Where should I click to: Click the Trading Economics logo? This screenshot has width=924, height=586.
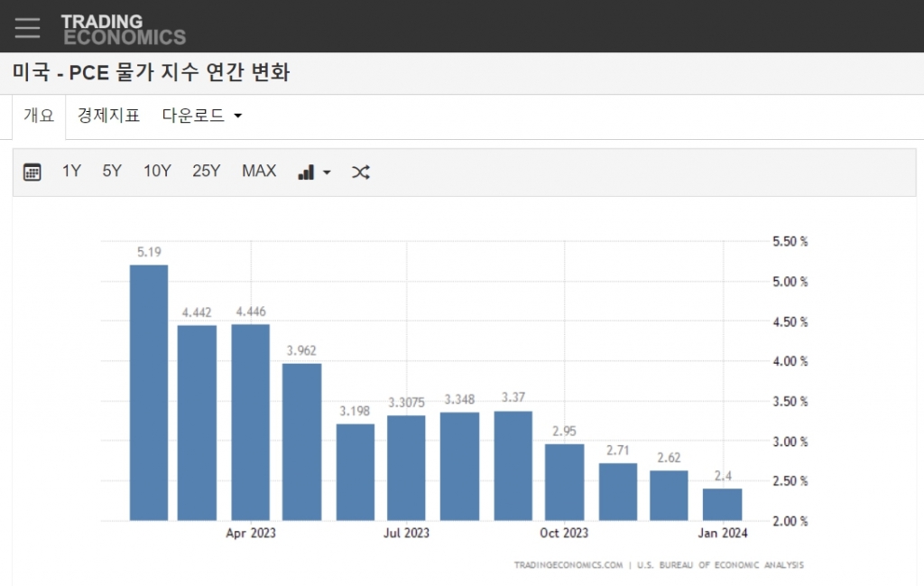pyautogui.click(x=123, y=29)
